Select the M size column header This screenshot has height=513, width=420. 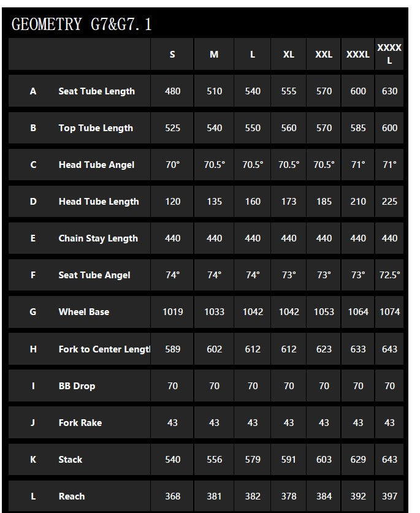pyautogui.click(x=214, y=55)
